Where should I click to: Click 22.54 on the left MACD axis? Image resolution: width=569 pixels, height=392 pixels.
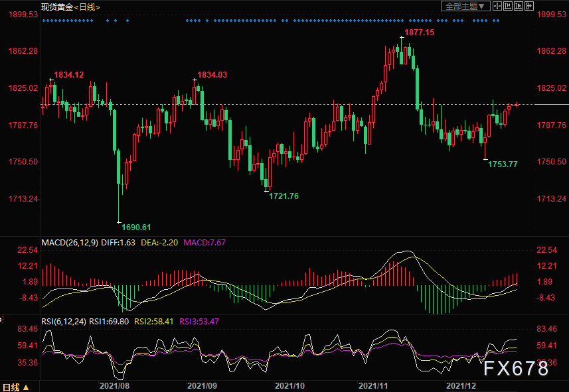28,250
